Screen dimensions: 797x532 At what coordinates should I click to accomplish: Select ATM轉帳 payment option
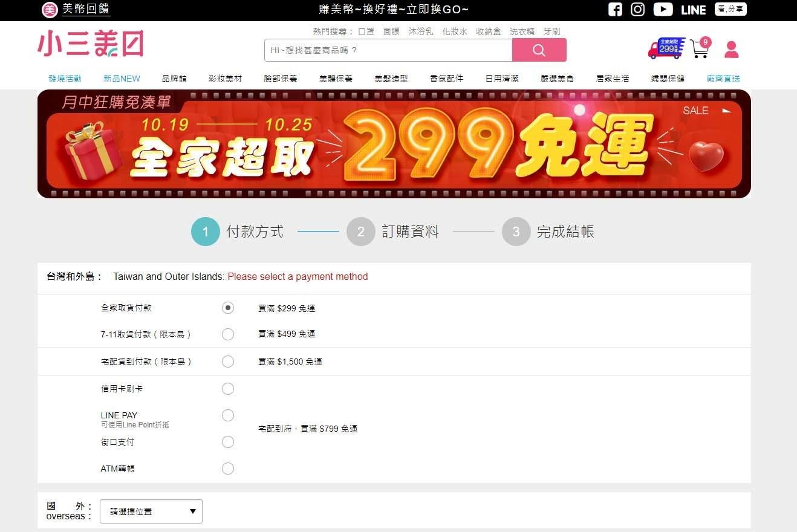tap(227, 469)
